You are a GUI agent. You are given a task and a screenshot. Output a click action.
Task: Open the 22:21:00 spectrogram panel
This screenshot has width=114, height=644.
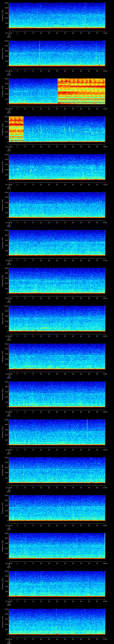click(x=57, y=280)
